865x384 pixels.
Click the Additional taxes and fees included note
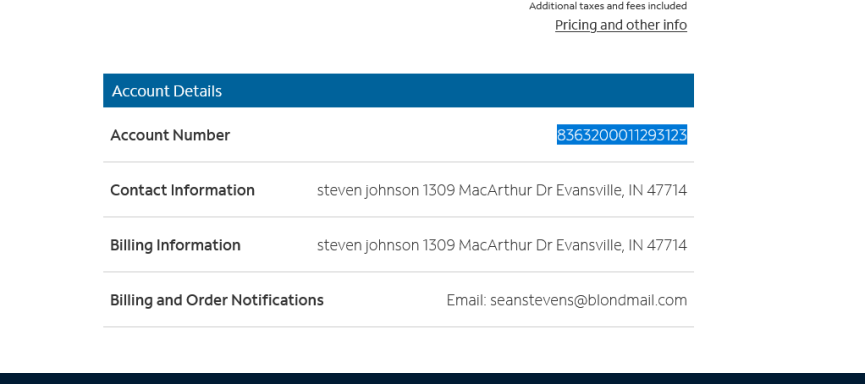[x=608, y=6]
